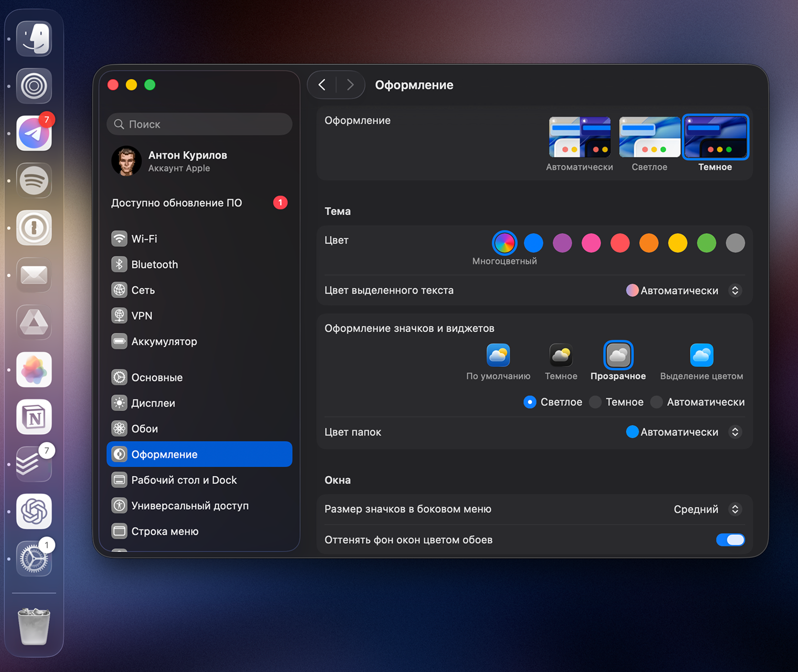Open the Bluetooth settings section
The height and width of the screenshot is (672, 798).
154,265
